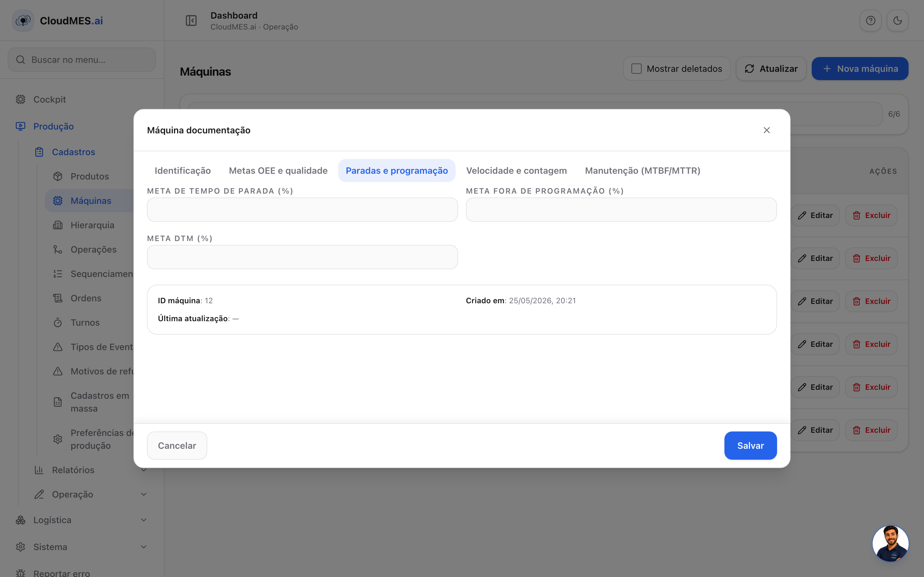
Task: Select the Metas OEE e qualidade tab
Action: [x=278, y=171]
